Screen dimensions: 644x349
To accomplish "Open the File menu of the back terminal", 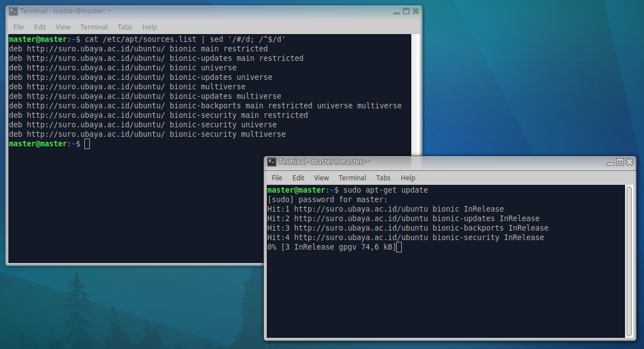I will point(18,27).
